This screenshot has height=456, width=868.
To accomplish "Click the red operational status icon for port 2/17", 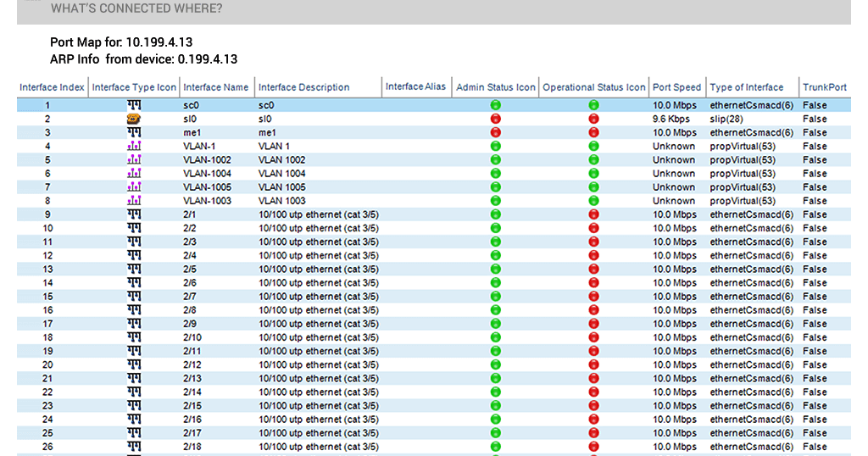I will 593,433.
